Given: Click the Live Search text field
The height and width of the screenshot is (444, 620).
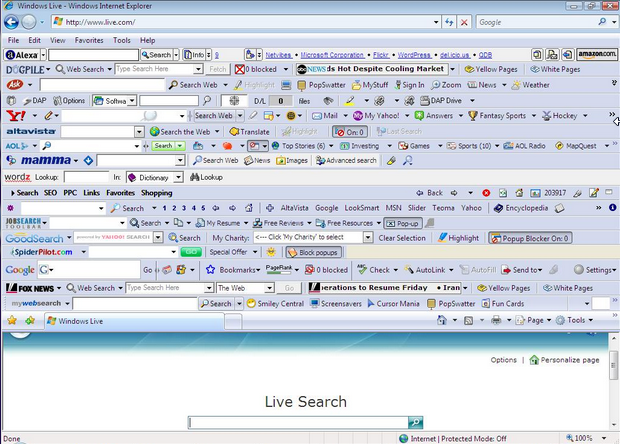Looking at the screenshot, I should (x=299, y=423).
